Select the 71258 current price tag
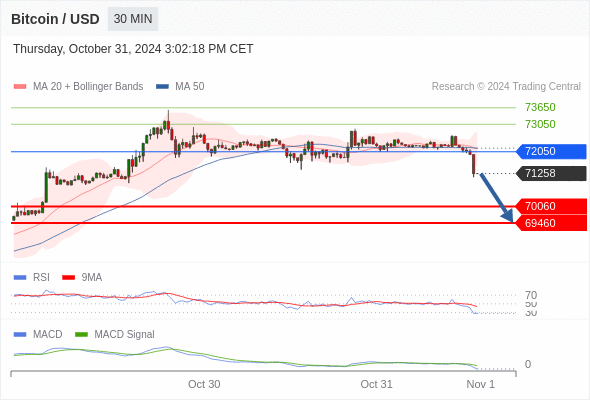590x400 pixels. pyautogui.click(x=551, y=173)
